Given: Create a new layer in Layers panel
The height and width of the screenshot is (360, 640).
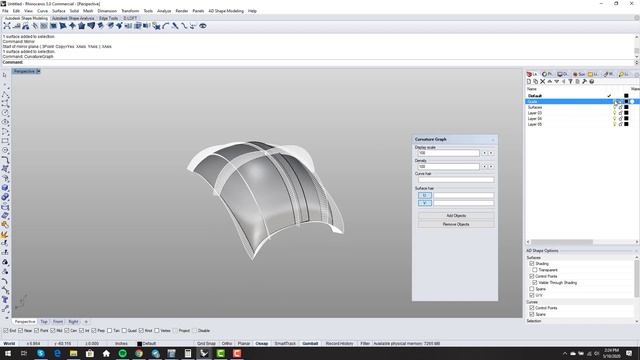Looking at the screenshot, I should (x=529, y=82).
